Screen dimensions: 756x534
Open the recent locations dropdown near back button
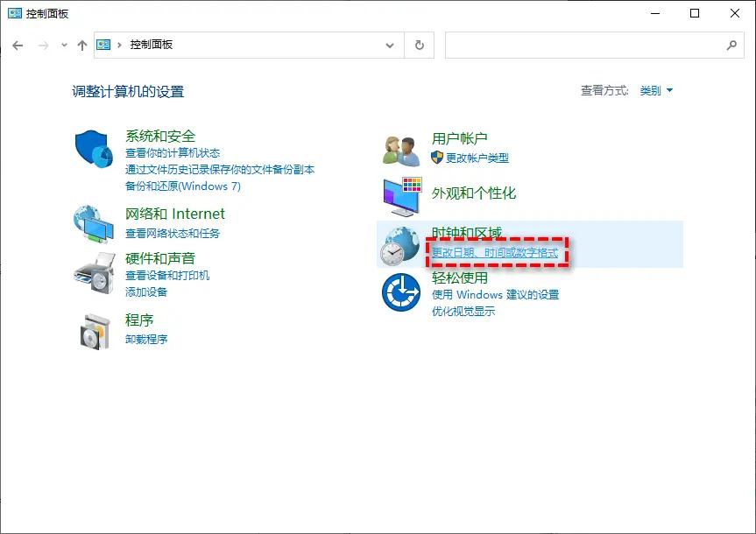(64, 46)
